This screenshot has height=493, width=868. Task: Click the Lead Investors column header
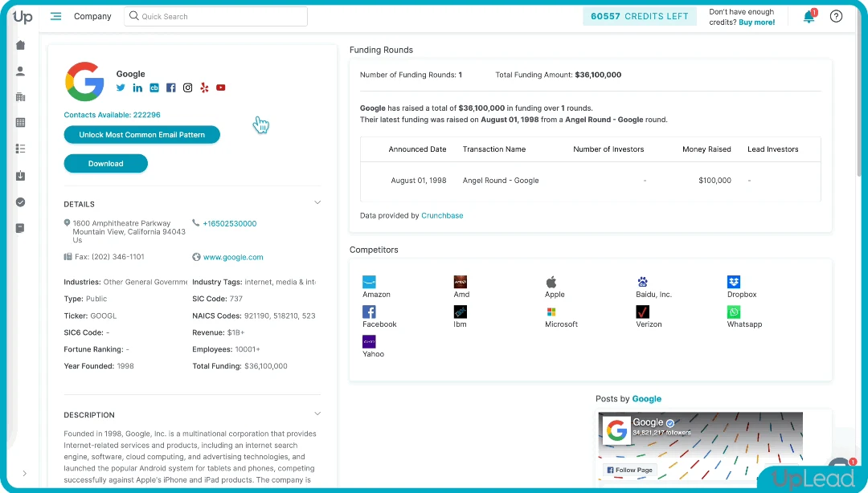(773, 149)
